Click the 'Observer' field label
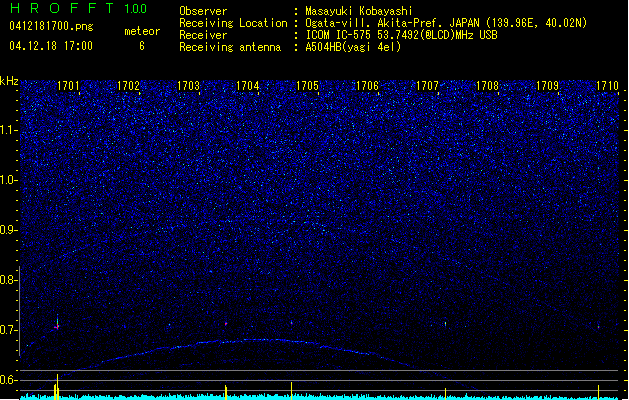This screenshot has height=400, width=629. 203,11
